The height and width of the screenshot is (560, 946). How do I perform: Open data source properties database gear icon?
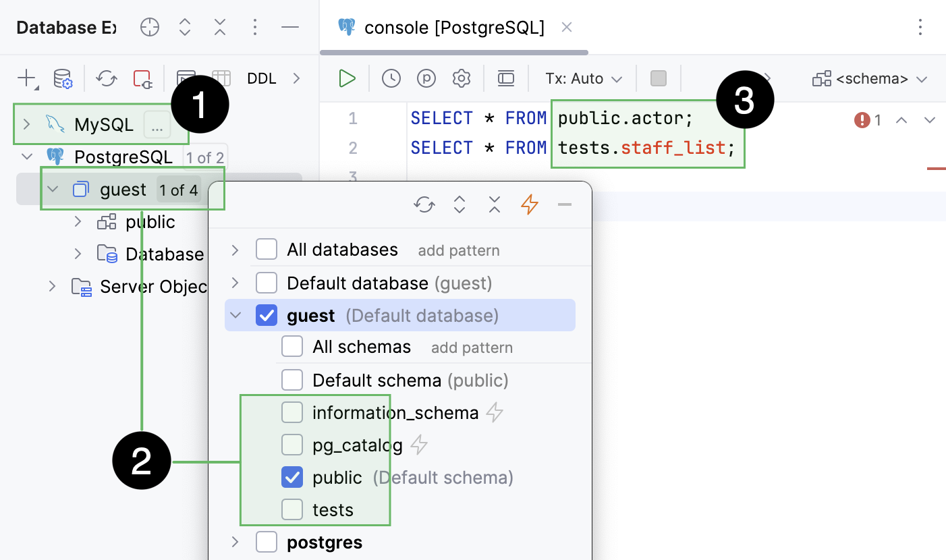[63, 78]
